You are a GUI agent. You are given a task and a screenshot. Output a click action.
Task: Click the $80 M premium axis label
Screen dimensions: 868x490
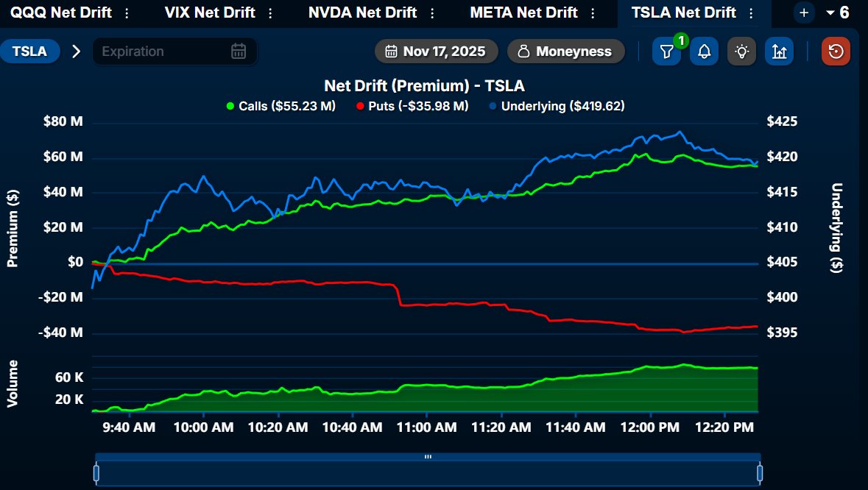click(63, 121)
